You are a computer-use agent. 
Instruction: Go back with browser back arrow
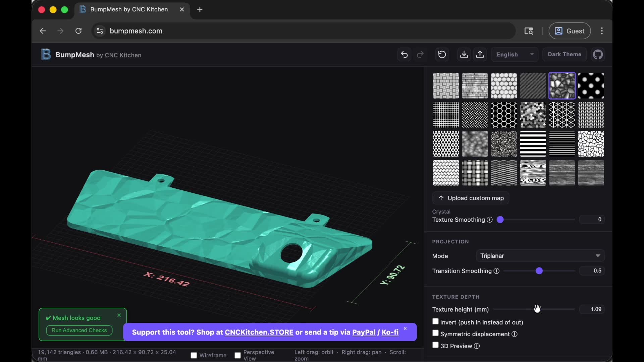(43, 31)
